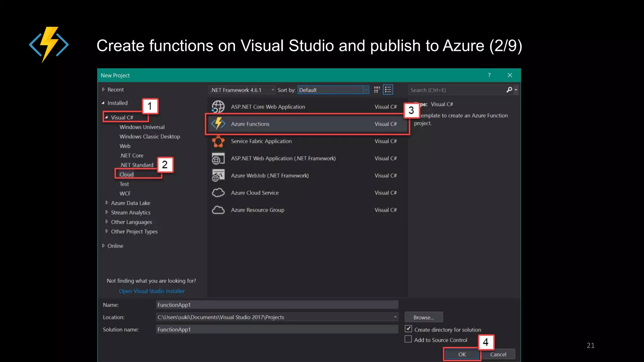Expand the Other Languages node

pos(107,222)
